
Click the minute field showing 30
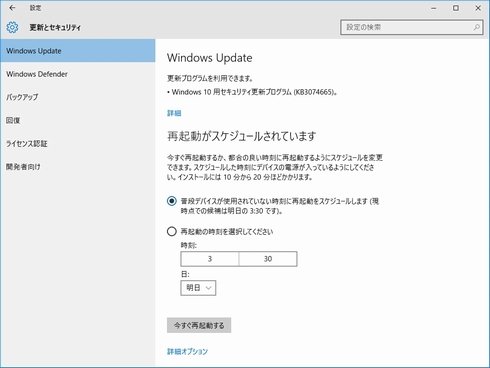click(x=268, y=259)
